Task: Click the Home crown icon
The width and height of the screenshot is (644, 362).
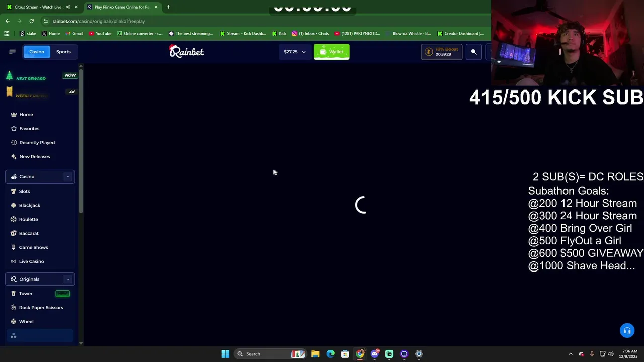Action: tap(14, 115)
